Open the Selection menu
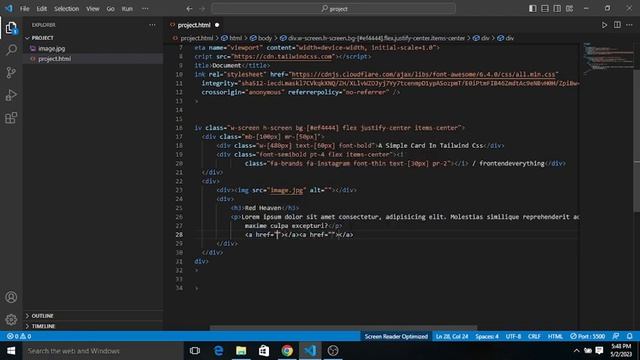Screen dimensions: 640x360 tap(67, 9)
